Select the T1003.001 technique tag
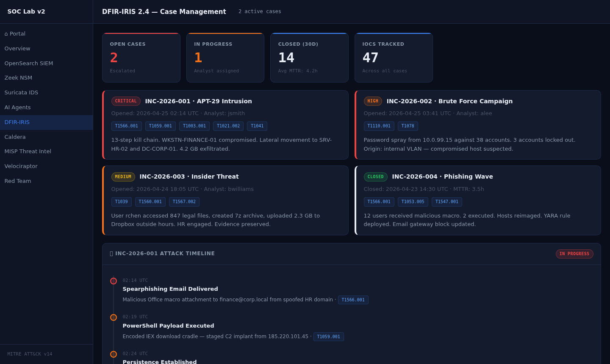This screenshot has width=610, height=364. pos(194,126)
